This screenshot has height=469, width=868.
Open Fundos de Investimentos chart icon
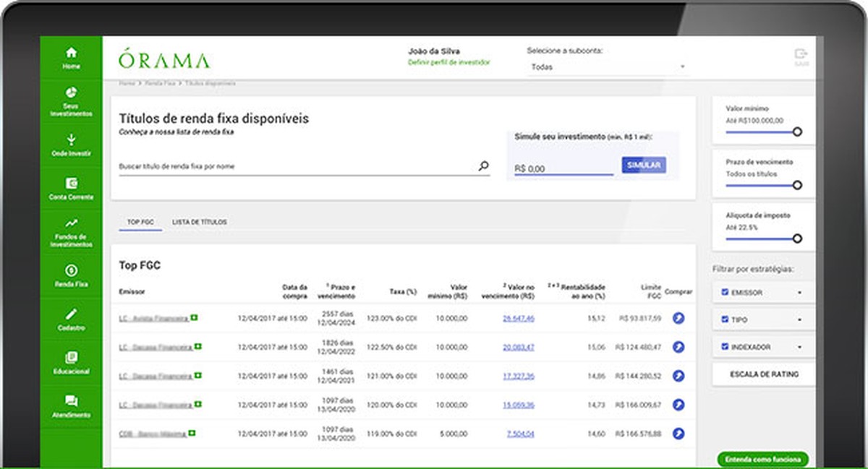(x=71, y=224)
